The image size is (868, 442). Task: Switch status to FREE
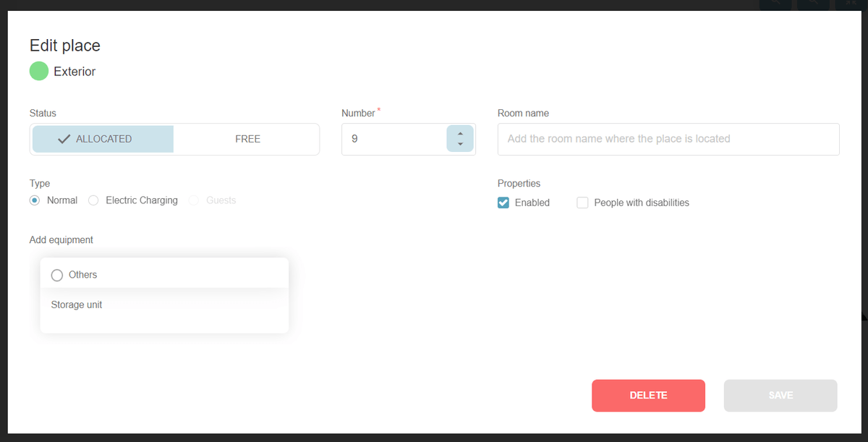pyautogui.click(x=247, y=139)
